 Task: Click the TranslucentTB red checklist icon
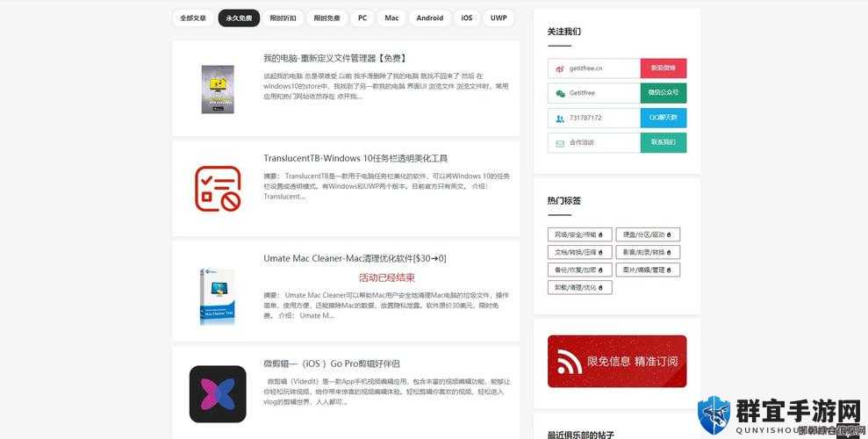click(x=219, y=188)
